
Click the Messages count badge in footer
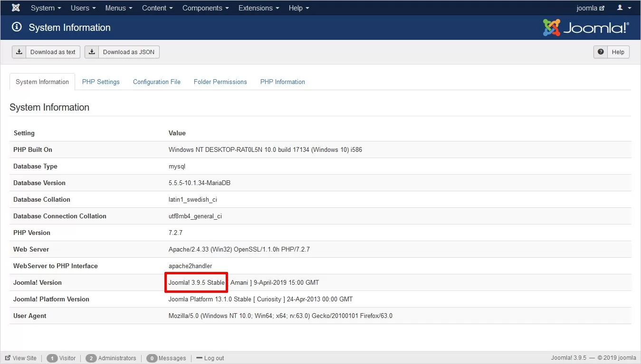(x=152, y=358)
